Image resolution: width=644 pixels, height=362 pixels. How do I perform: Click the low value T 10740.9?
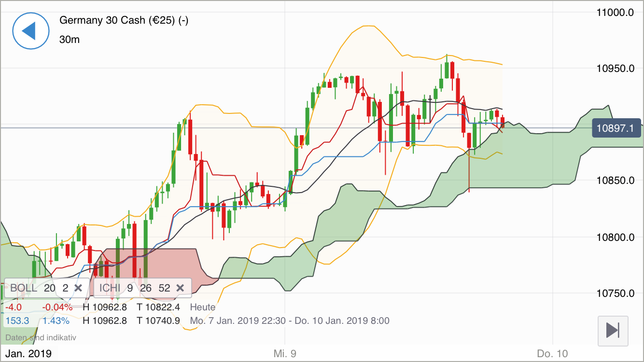pos(158,320)
